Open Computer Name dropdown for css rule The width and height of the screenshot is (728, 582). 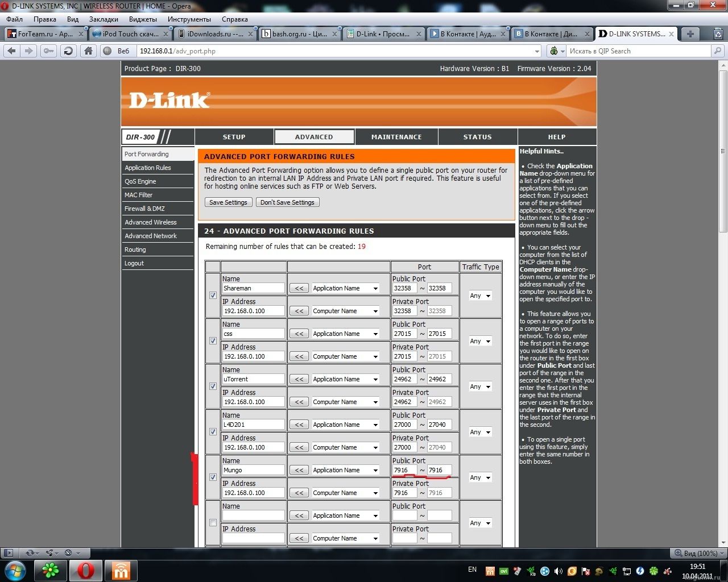tap(345, 356)
